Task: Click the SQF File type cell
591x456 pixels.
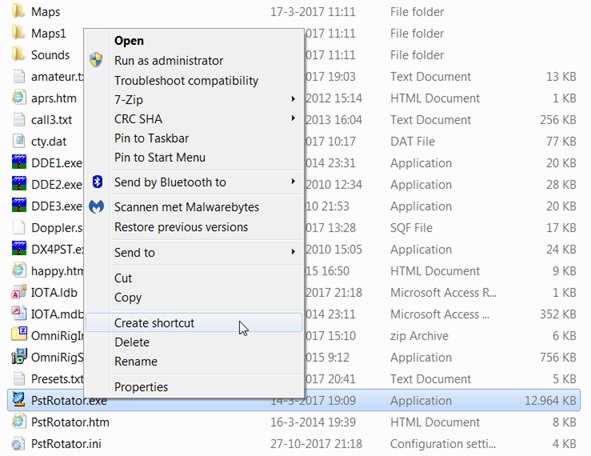Action: click(x=411, y=228)
